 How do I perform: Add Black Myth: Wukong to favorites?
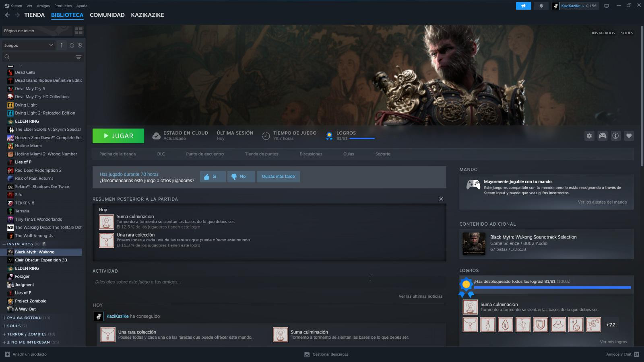[x=629, y=136]
